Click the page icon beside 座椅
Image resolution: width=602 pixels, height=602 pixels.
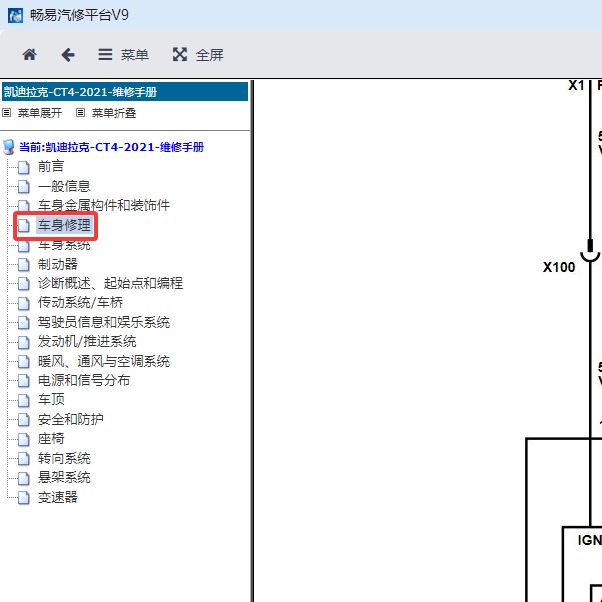coord(24,439)
